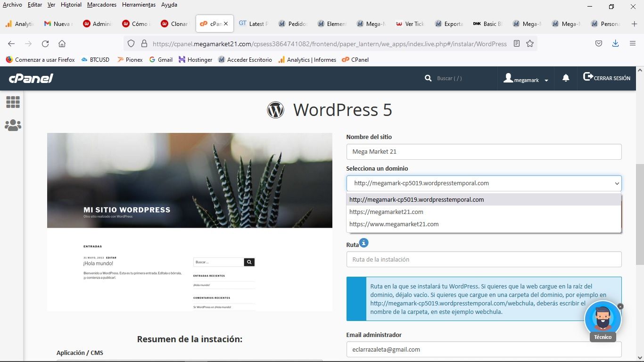Select https://www.megamarket21.com option
The image size is (644, 362).
pyautogui.click(x=484, y=224)
